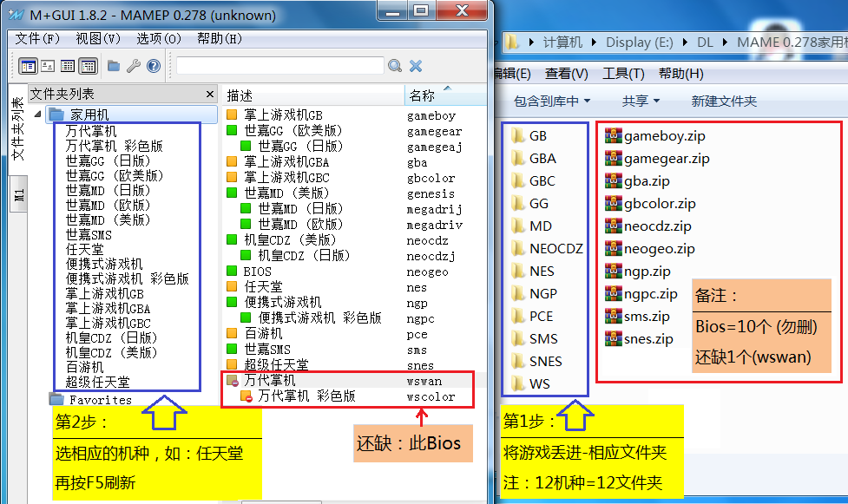Switch to the M1 vertical tab

pyautogui.click(x=18, y=195)
